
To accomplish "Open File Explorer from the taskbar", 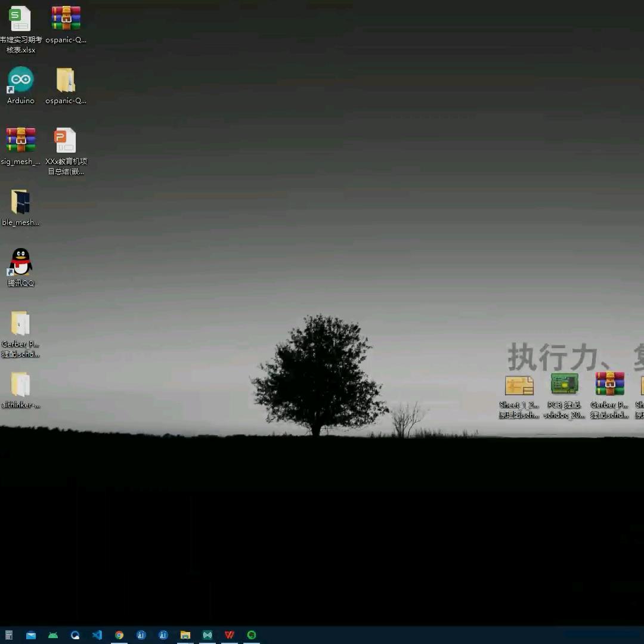I will pyautogui.click(x=185, y=635).
